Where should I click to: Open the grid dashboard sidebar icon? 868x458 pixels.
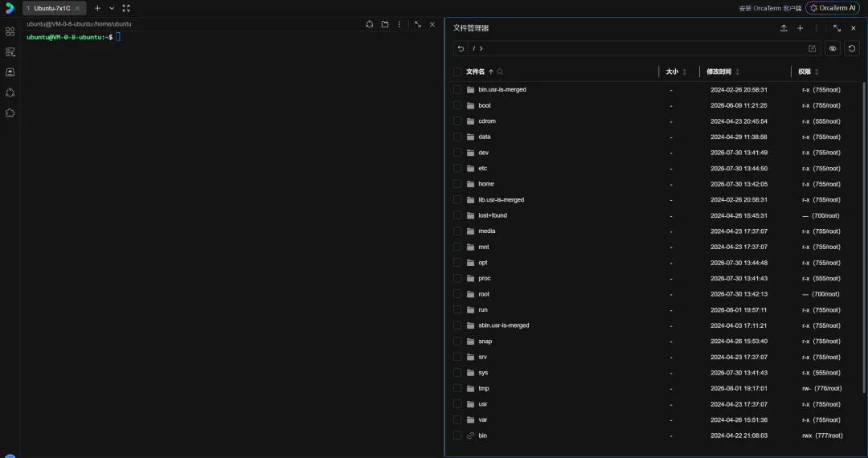(10, 31)
